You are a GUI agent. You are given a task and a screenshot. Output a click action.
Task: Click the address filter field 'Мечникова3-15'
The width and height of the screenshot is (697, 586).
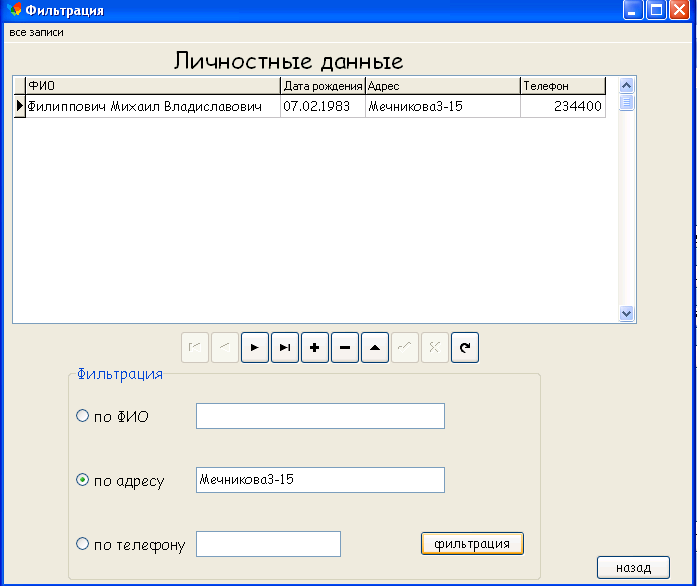(x=320, y=480)
